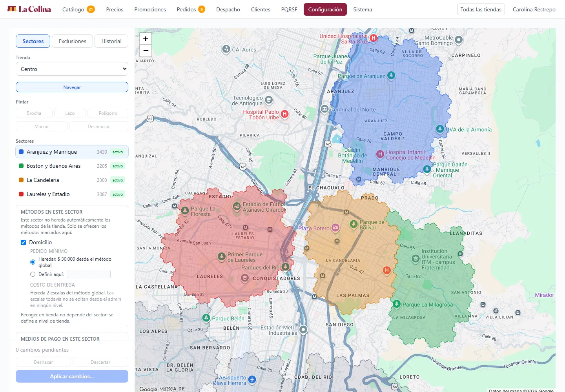Viewport: 565px width, 392px height.
Task: Click the Primer Parque de Laureles marker
Action: click(x=222, y=257)
